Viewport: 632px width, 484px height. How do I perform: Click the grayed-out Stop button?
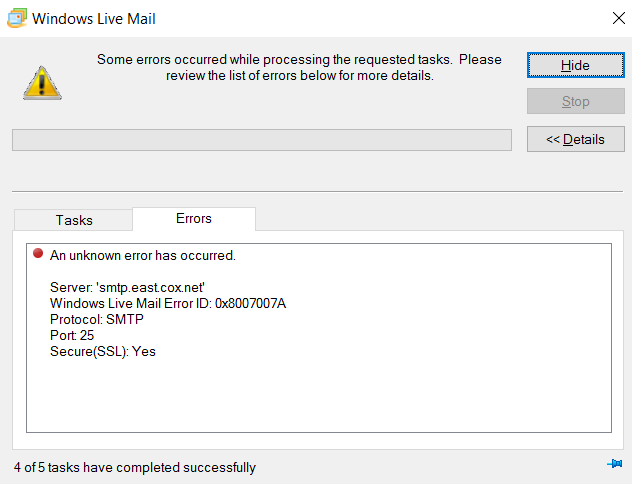point(576,101)
